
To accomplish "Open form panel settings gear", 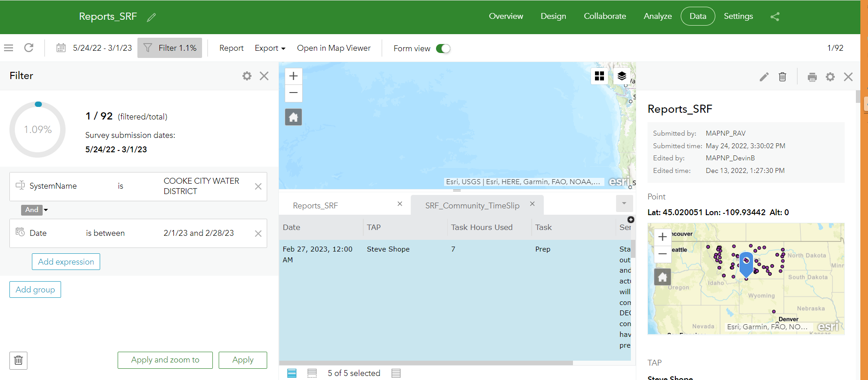I will [830, 77].
